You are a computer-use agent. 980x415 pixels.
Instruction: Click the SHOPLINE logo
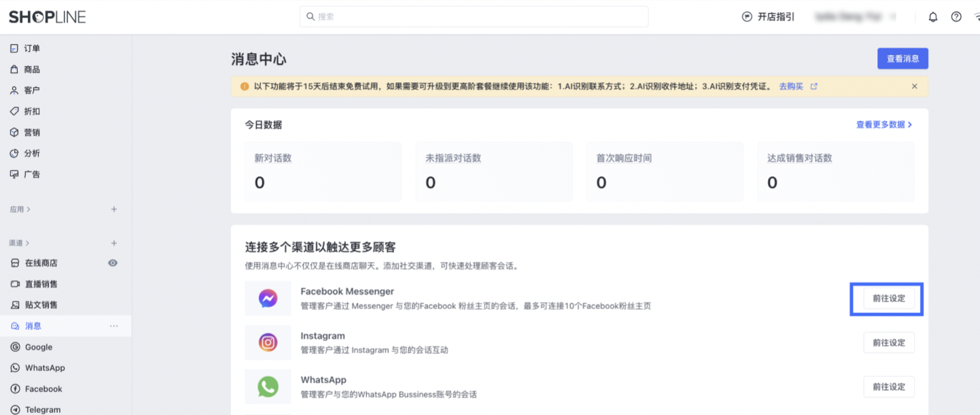tap(47, 17)
